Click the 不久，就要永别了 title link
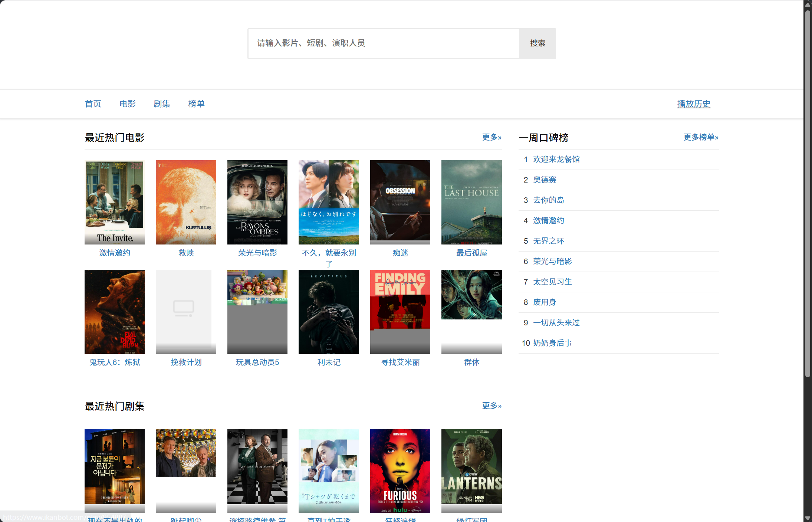Screen dimensions: 812x522 329,258
